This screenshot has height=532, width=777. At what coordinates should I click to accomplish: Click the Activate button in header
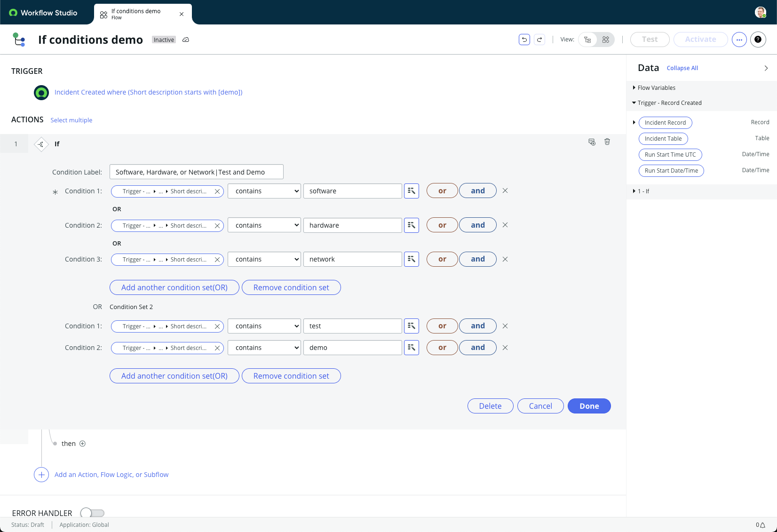click(700, 40)
